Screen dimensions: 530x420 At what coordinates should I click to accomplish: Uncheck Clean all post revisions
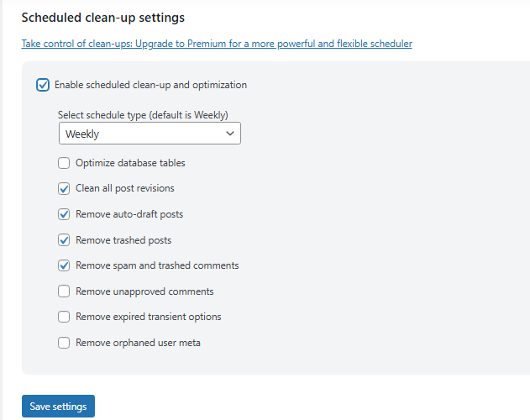[64, 188]
